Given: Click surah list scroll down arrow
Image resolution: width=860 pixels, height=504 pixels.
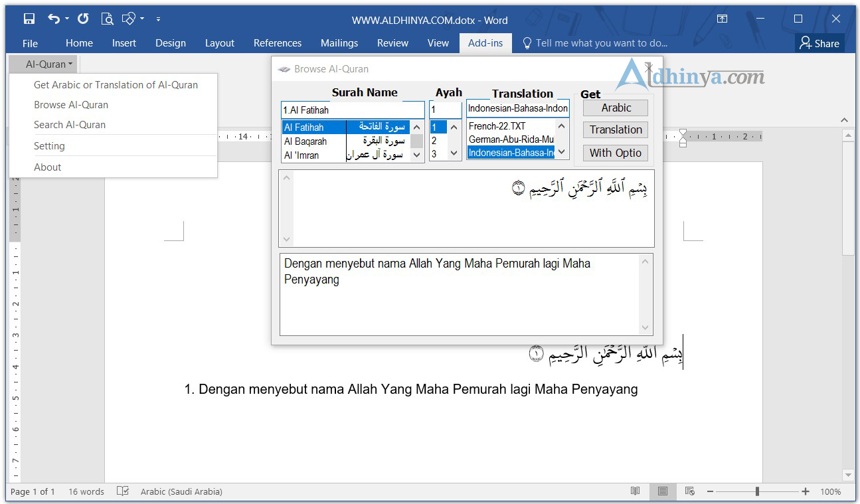Looking at the screenshot, I should coord(417,155).
